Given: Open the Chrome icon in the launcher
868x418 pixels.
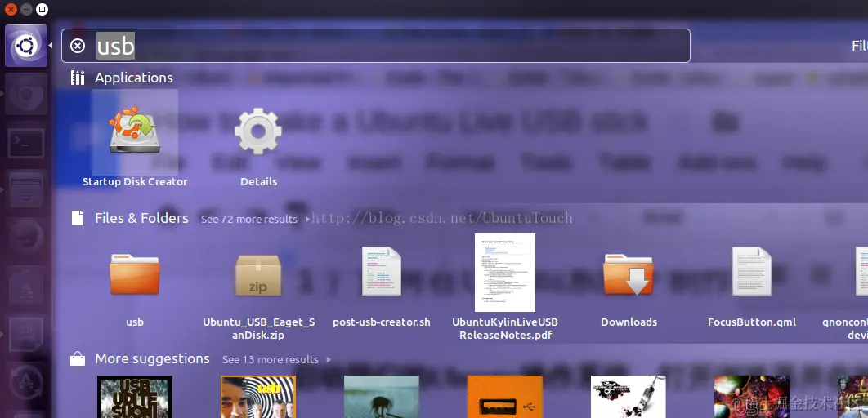Looking at the screenshot, I should (26, 95).
